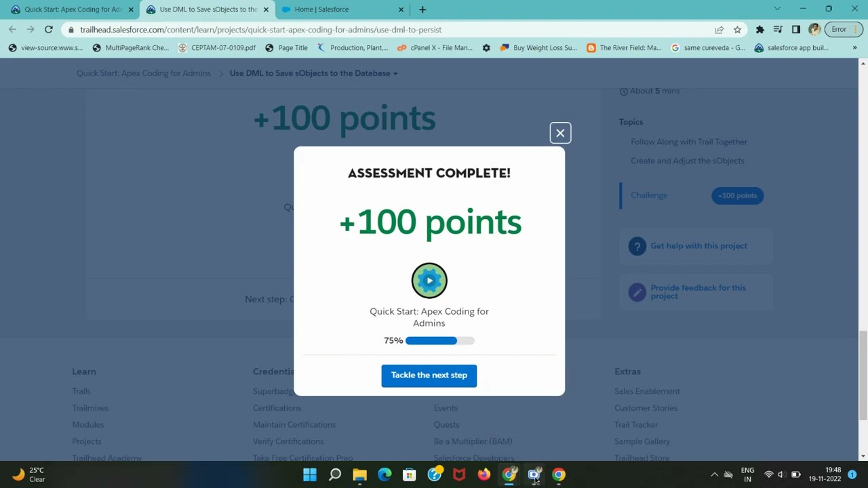
Task: Reload the current page
Action: point(49,29)
